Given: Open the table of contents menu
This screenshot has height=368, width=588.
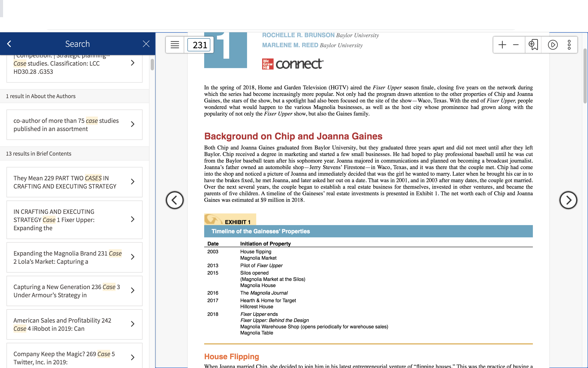Looking at the screenshot, I should pos(175,45).
